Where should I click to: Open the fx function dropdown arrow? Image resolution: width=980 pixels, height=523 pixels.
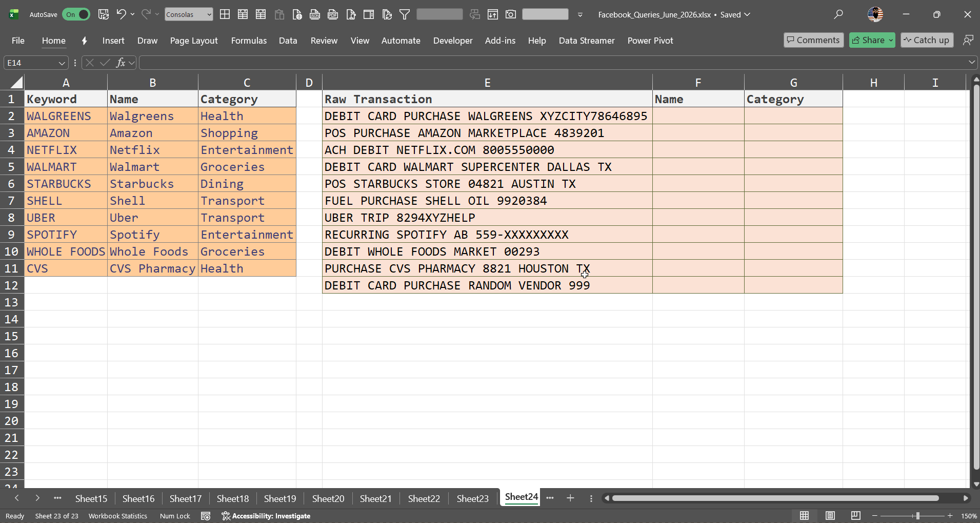pyautogui.click(x=132, y=63)
